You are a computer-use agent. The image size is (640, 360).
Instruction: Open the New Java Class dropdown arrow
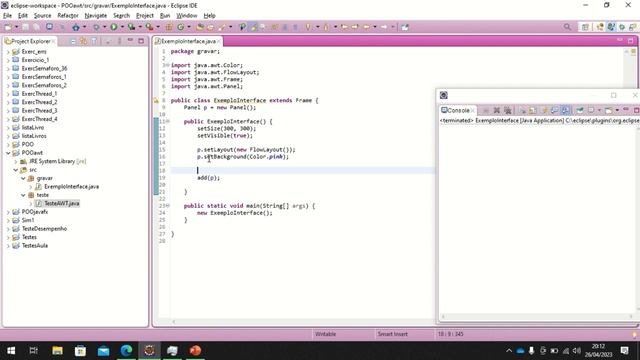pyautogui.click(x=189, y=27)
